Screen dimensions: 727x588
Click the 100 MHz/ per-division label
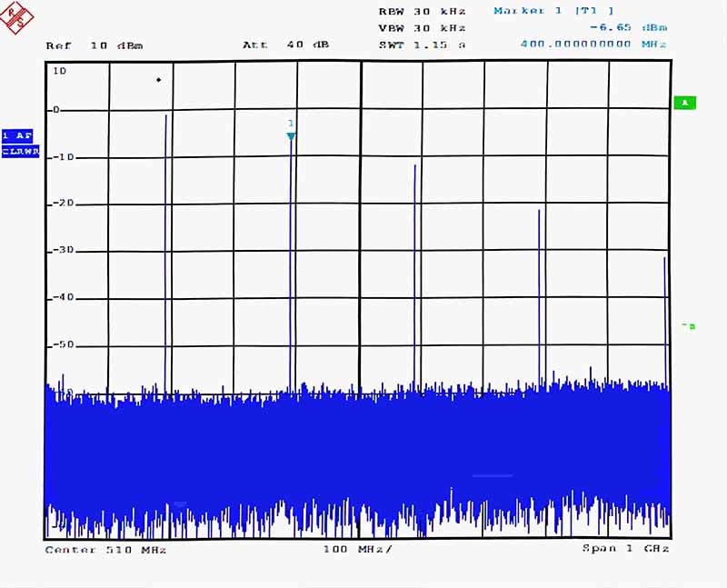click(x=358, y=550)
